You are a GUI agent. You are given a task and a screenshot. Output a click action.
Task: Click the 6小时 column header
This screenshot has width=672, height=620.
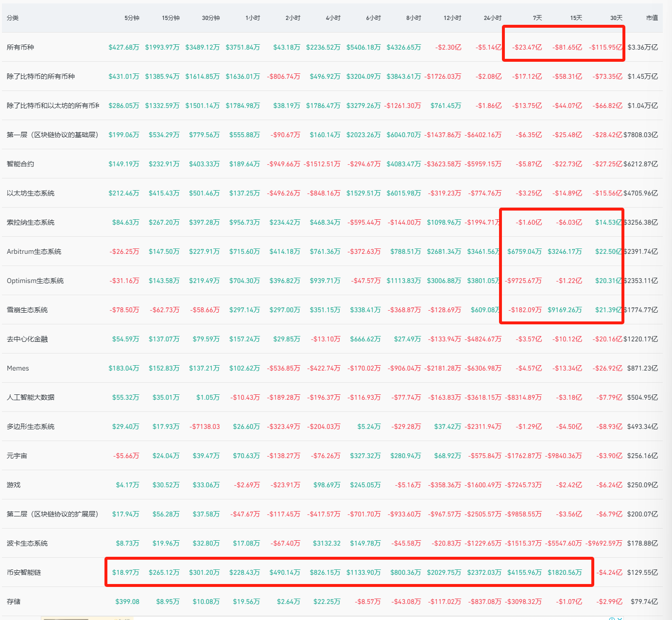[374, 18]
